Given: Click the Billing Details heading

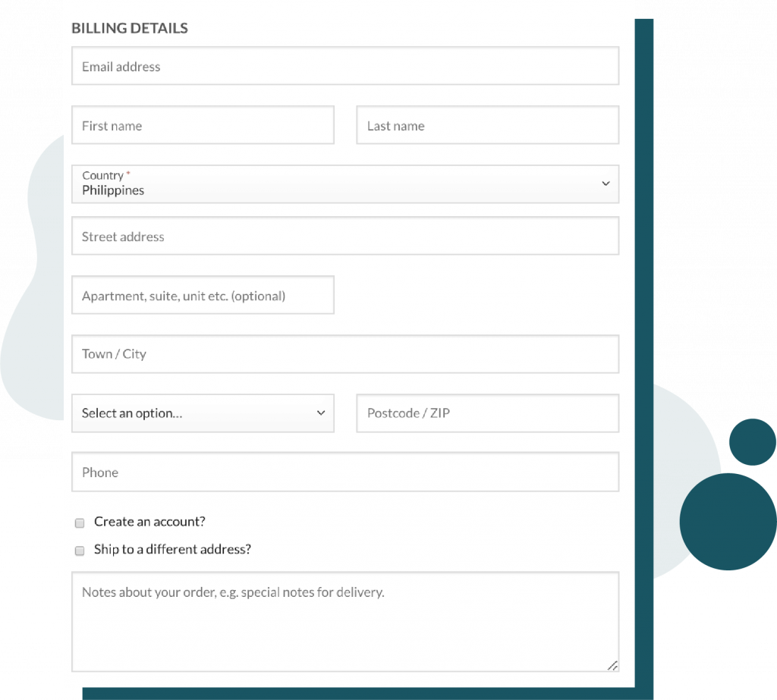Looking at the screenshot, I should 130,29.
